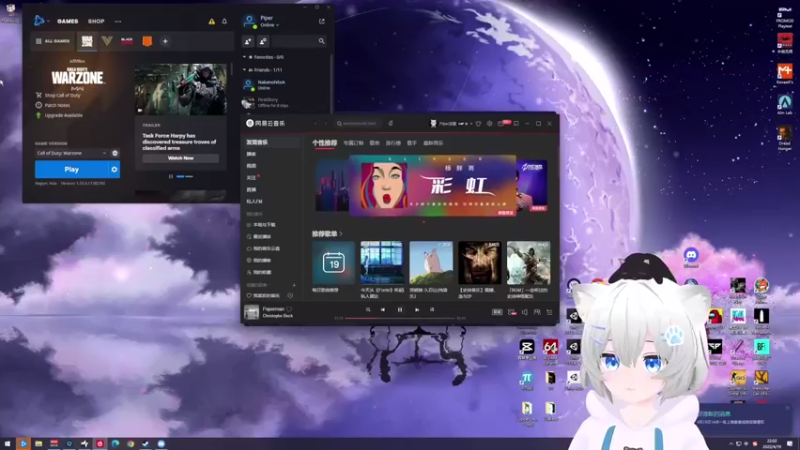This screenshot has height=450, width=800.
Task: Click the globe region icon beside game version
Action: [x=115, y=153]
